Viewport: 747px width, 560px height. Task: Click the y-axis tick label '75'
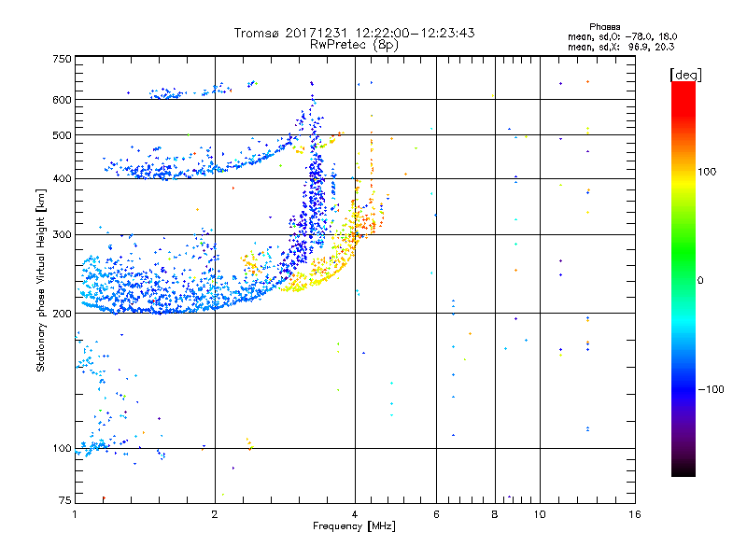pos(64,500)
